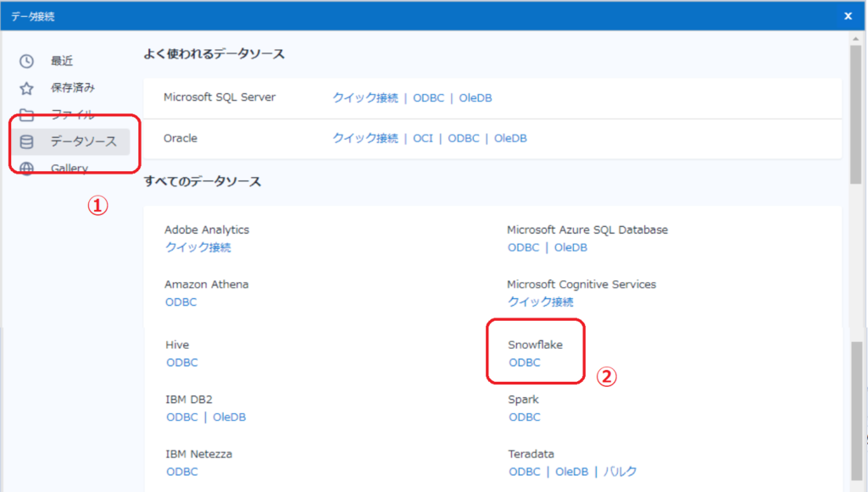Click the database icon beside データソース
The height and width of the screenshot is (492, 868).
tap(26, 142)
